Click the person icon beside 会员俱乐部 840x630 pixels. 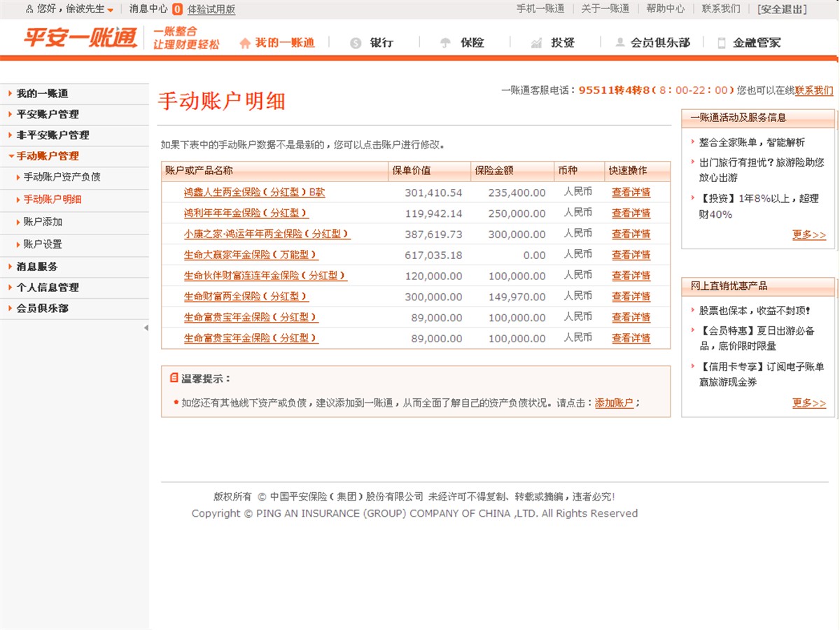coord(619,43)
